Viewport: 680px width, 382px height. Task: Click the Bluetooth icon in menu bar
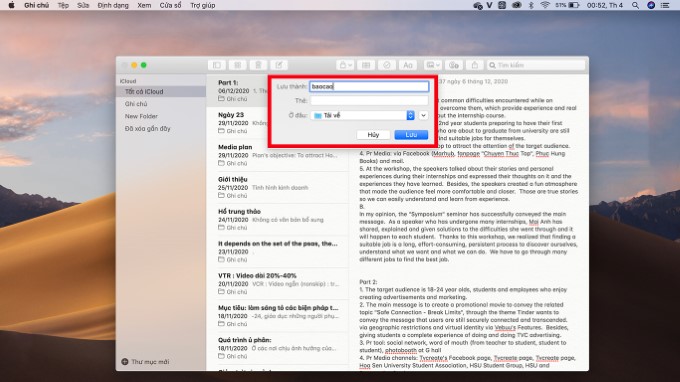(x=531, y=5)
